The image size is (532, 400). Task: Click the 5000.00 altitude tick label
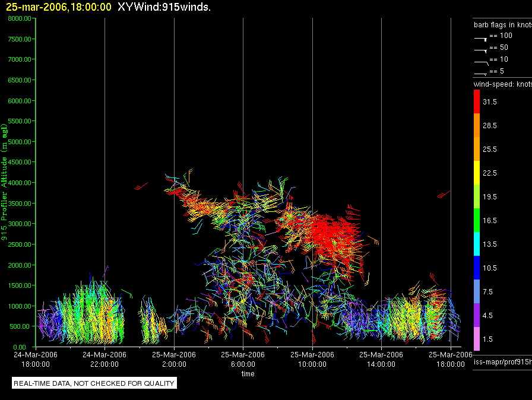pyautogui.click(x=20, y=142)
